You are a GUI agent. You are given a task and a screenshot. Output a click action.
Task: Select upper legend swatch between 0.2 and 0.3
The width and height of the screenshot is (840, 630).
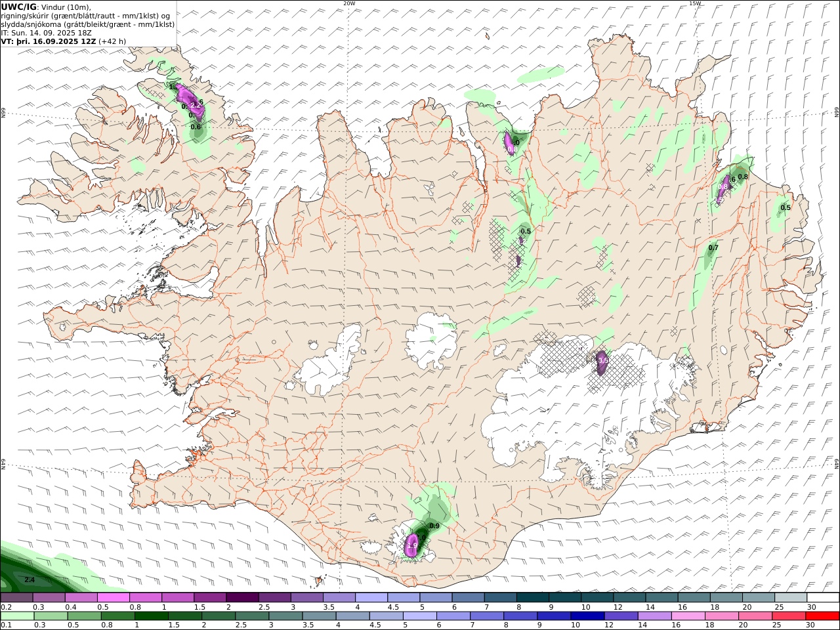tap(16, 598)
